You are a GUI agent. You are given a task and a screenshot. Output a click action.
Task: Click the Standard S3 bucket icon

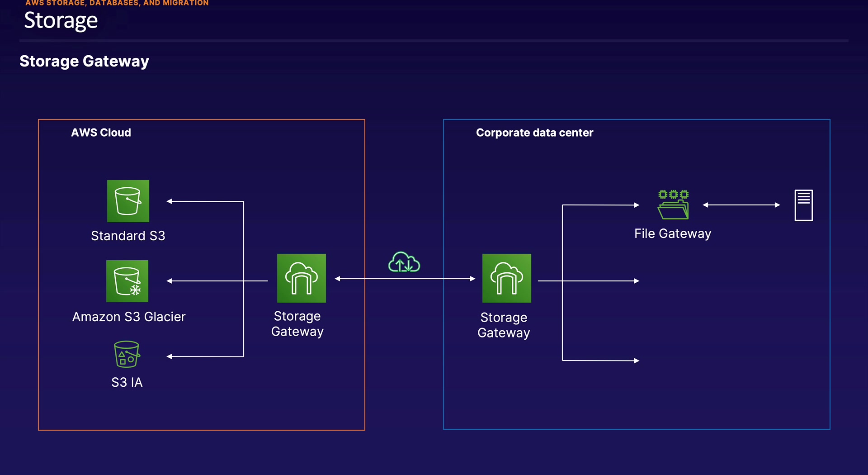(x=128, y=201)
